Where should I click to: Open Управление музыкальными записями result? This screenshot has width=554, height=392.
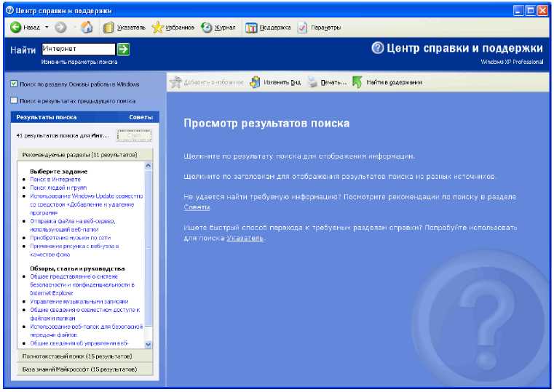[x=79, y=302]
